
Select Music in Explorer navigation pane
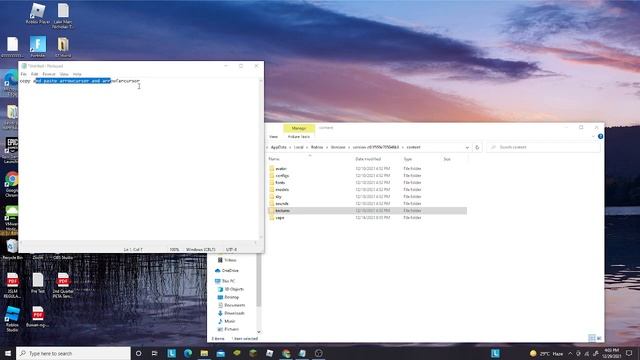(226, 321)
